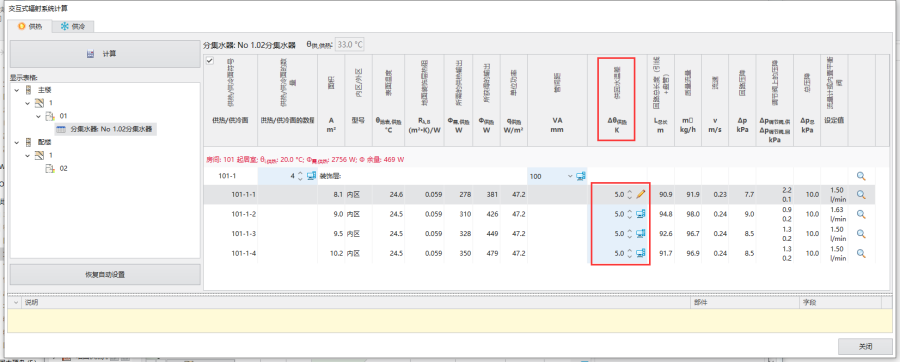Click the 配楼 building icon in the tree
This screenshot has height=362, width=900.
point(28,142)
